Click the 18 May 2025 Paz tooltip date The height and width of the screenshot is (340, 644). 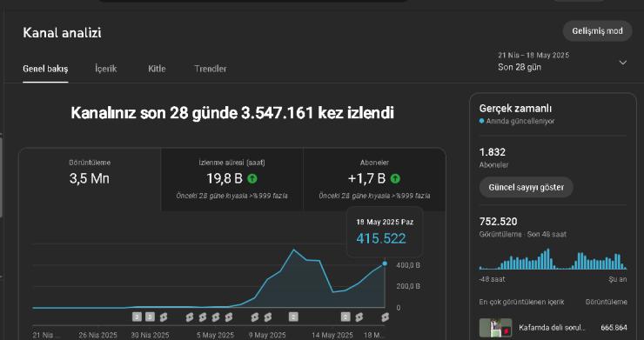(x=385, y=222)
